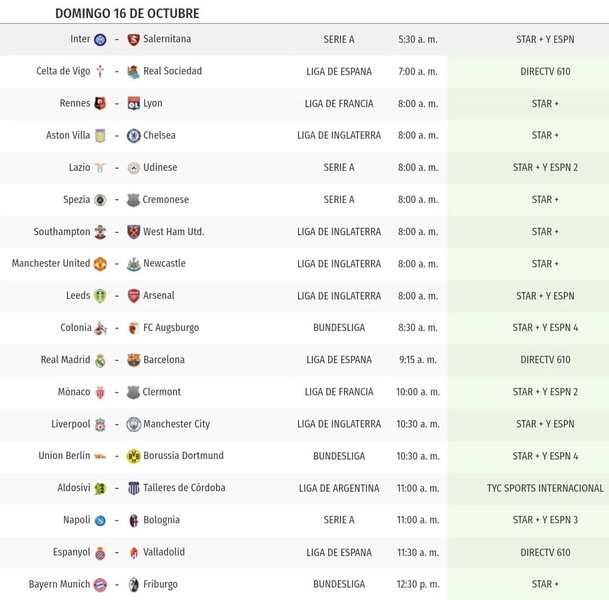Click the Borussia Dortmund crest icon
609x600 pixels.
coord(133,456)
